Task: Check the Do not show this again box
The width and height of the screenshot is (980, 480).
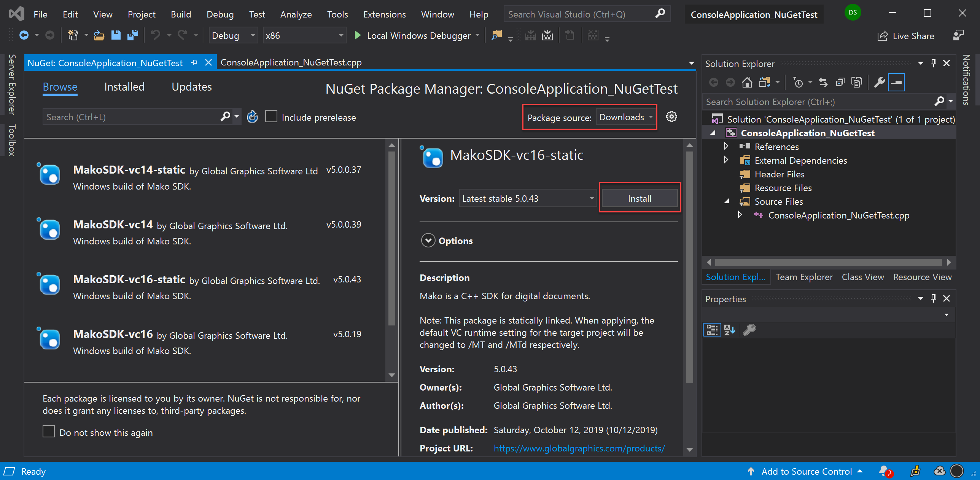Action: [x=49, y=432]
